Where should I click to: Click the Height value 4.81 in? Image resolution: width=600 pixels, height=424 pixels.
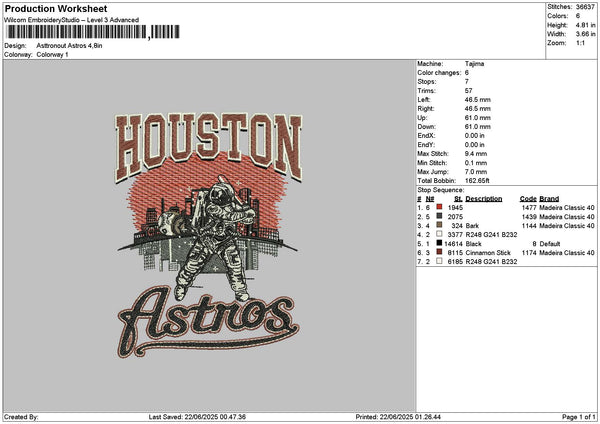585,25
